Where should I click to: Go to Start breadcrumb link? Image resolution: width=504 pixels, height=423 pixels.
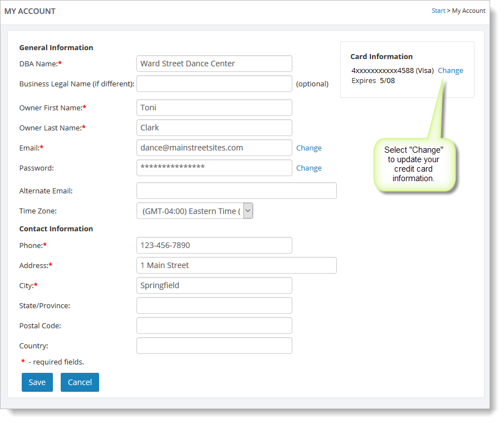pyautogui.click(x=438, y=11)
